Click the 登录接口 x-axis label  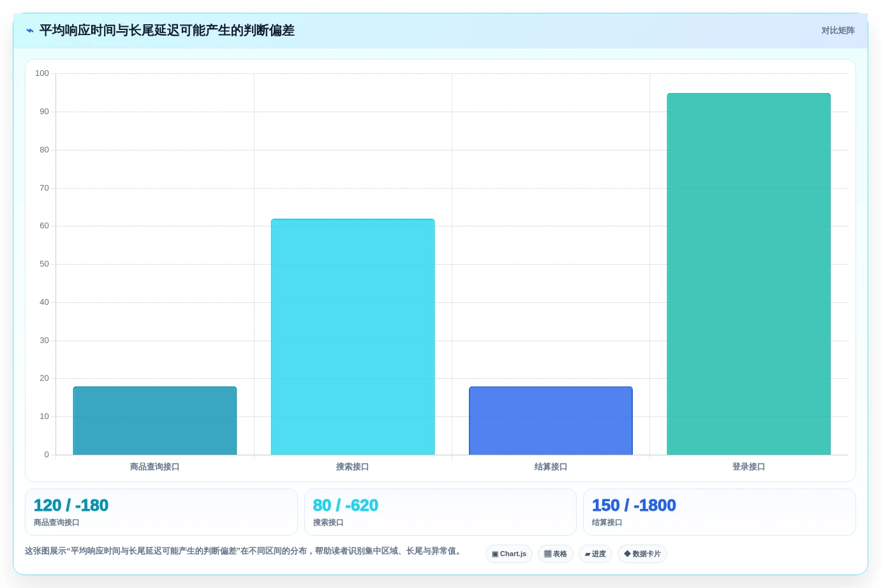coord(749,467)
